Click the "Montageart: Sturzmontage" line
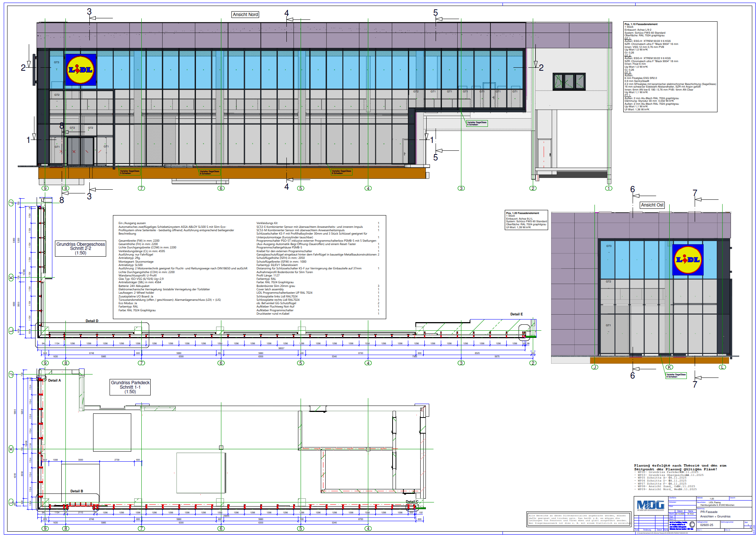756x535 pixels. click(136, 262)
